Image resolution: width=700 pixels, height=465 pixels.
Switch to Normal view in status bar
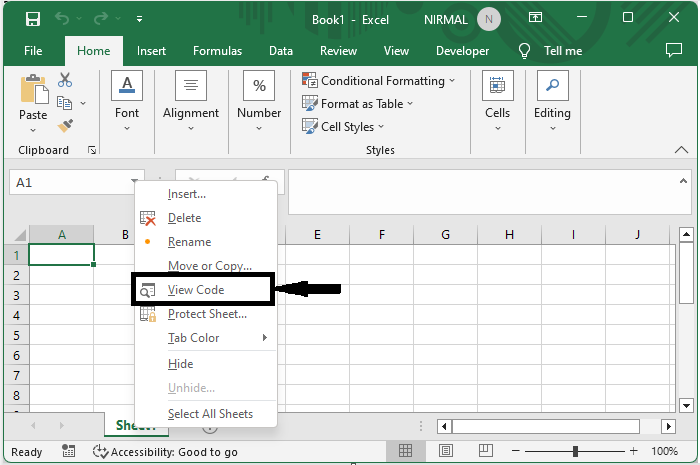pyautogui.click(x=407, y=452)
